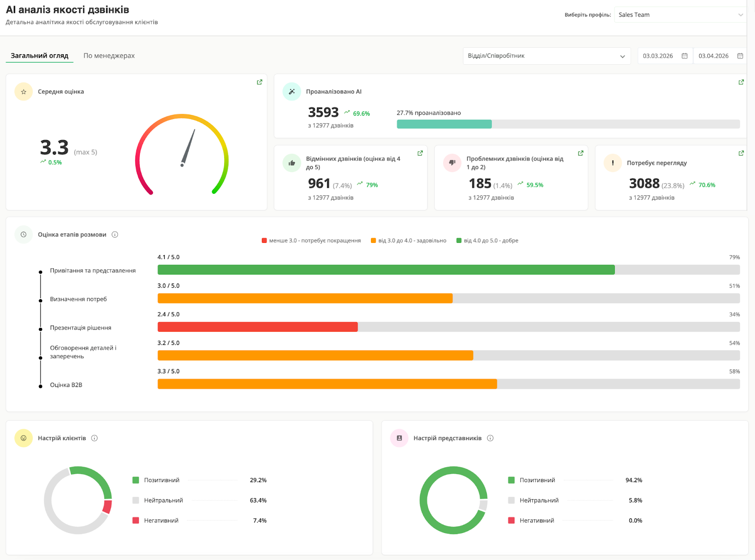Click info icon next to Настрій представників
Image resolution: width=755 pixels, height=560 pixels.
490,438
